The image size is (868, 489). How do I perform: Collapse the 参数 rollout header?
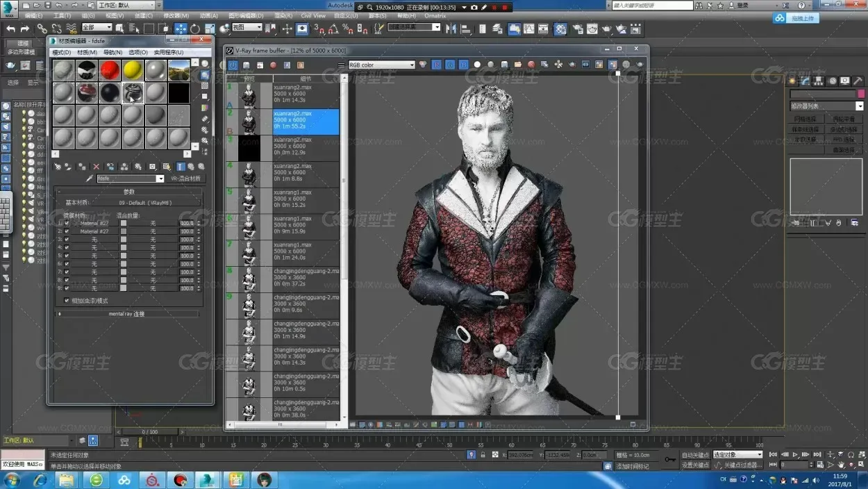click(x=129, y=191)
